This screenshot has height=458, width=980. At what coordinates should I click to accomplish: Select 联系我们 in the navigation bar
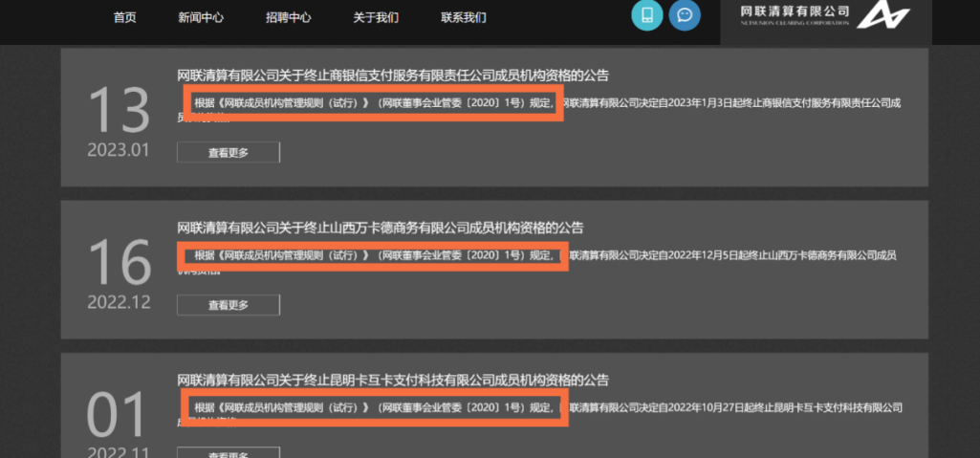[463, 17]
